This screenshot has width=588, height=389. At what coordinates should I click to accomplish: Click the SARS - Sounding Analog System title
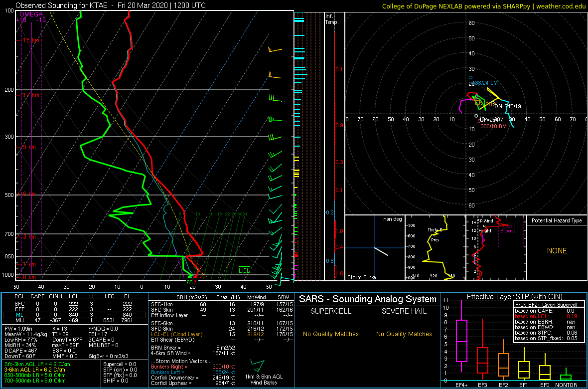368,299
